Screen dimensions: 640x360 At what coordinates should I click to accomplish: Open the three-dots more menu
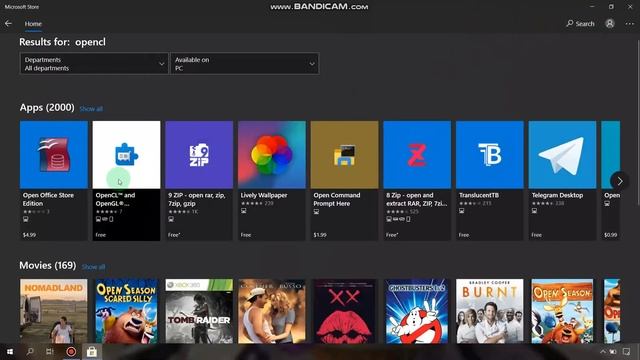tap(629, 24)
